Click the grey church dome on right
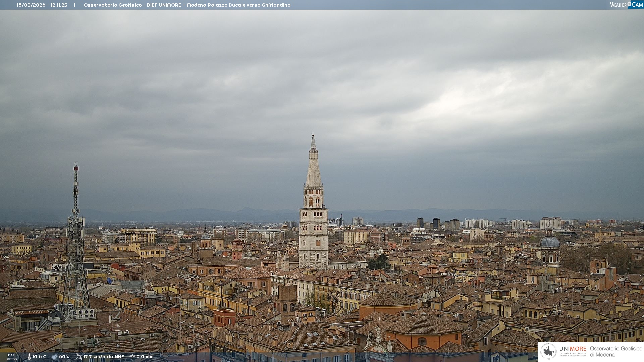The image size is (644, 362). pyautogui.click(x=550, y=242)
